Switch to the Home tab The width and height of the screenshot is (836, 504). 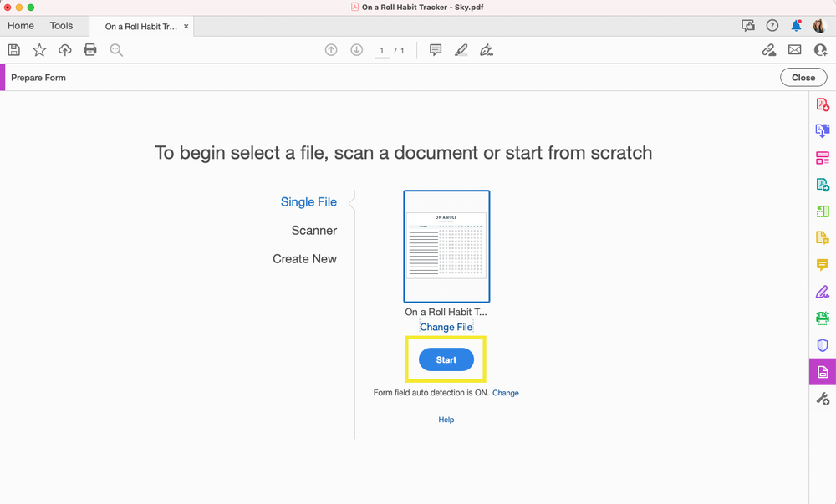pos(21,26)
